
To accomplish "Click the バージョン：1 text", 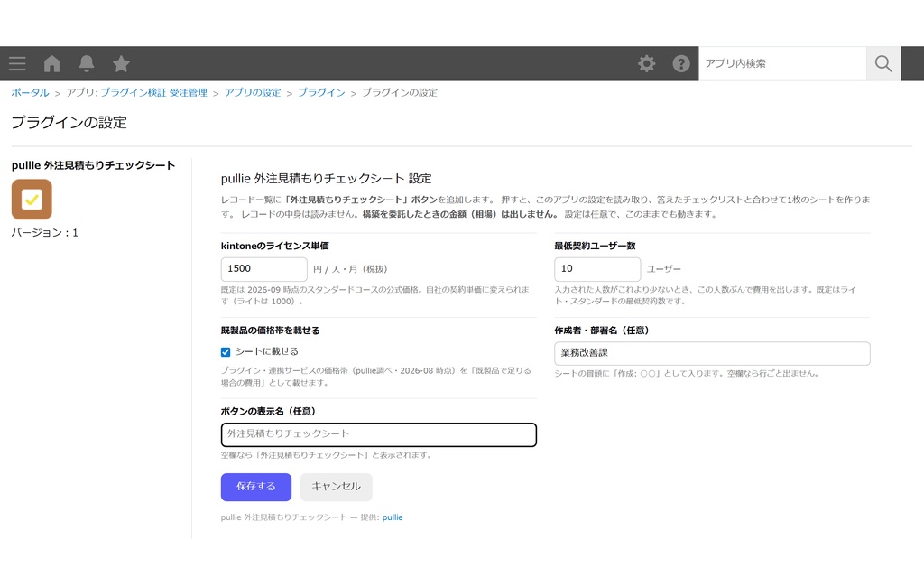I will coord(45,233).
